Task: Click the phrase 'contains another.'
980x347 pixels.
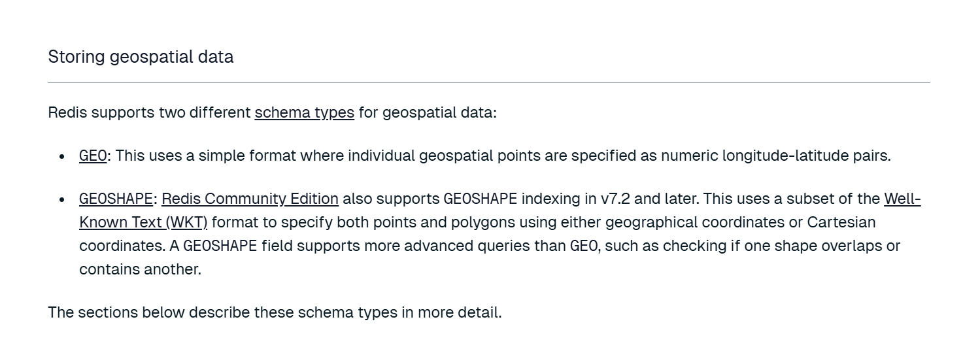Action: pyautogui.click(x=140, y=269)
